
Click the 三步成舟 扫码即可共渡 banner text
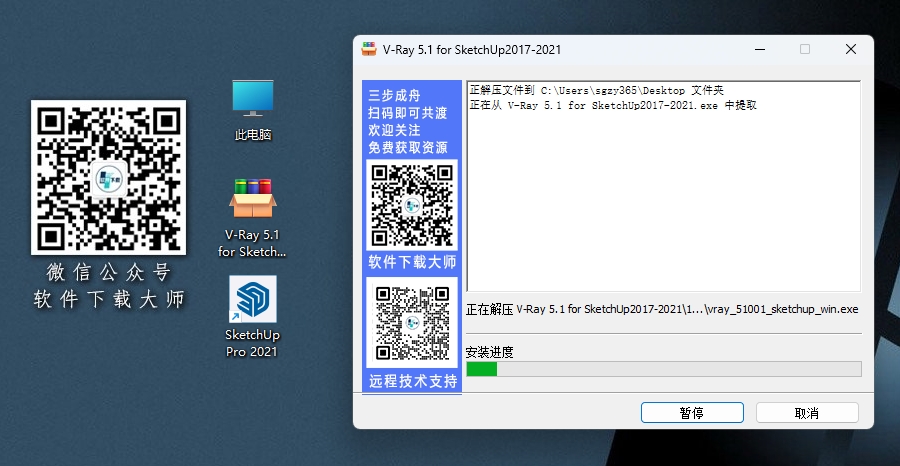[408, 104]
